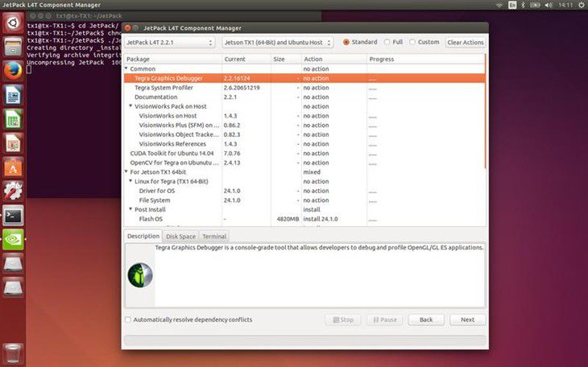Open the JetPack L4T 2.2.1 version dropdown
Screen dimensions: 588x367
(x=170, y=43)
